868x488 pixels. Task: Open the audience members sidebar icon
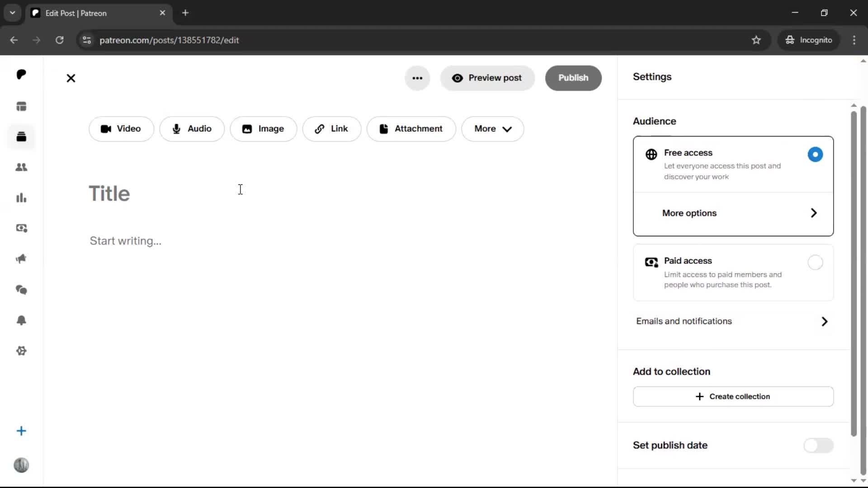(21, 167)
